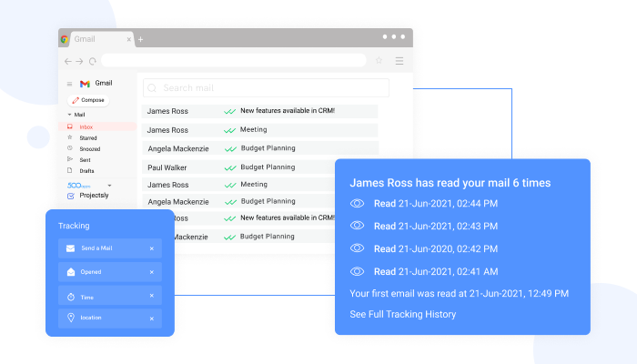This screenshot has width=637, height=364.
Task: Open first James Ross CRM features email
Action: 260,111
